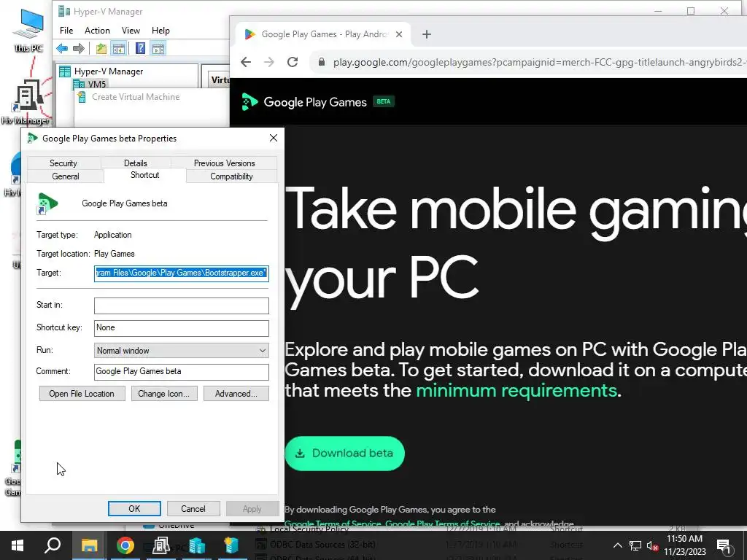Click the Advanced button
Screen dimensions: 747x560
[236, 393]
